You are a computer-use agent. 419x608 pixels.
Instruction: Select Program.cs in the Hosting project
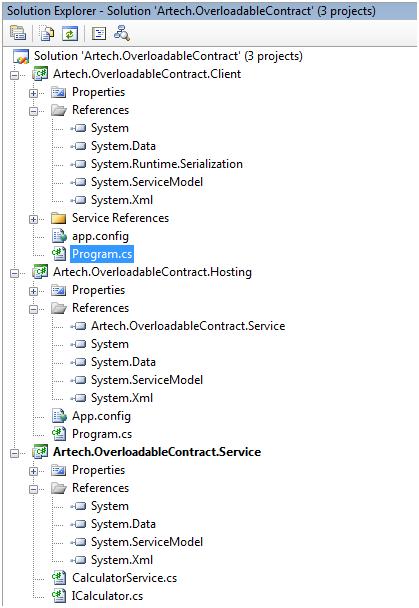coord(102,434)
